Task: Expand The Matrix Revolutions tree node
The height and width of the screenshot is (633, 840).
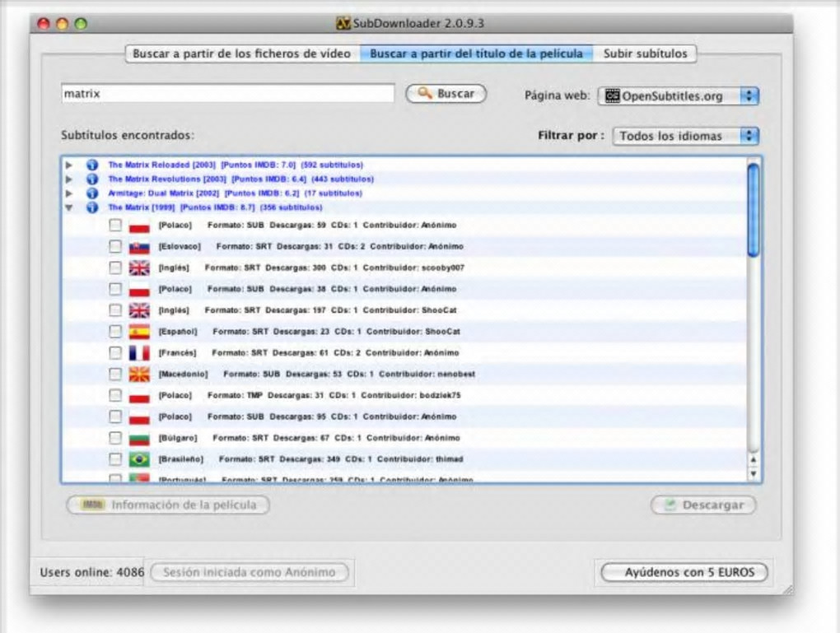Action: click(69, 179)
